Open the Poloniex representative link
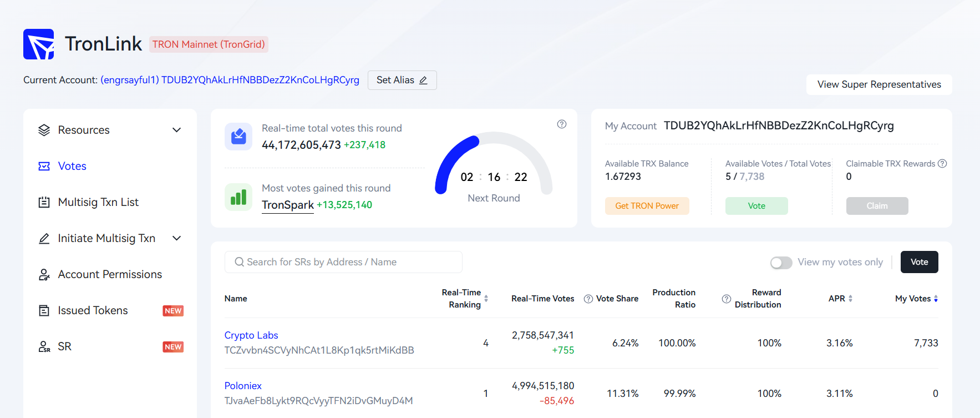 (x=243, y=386)
